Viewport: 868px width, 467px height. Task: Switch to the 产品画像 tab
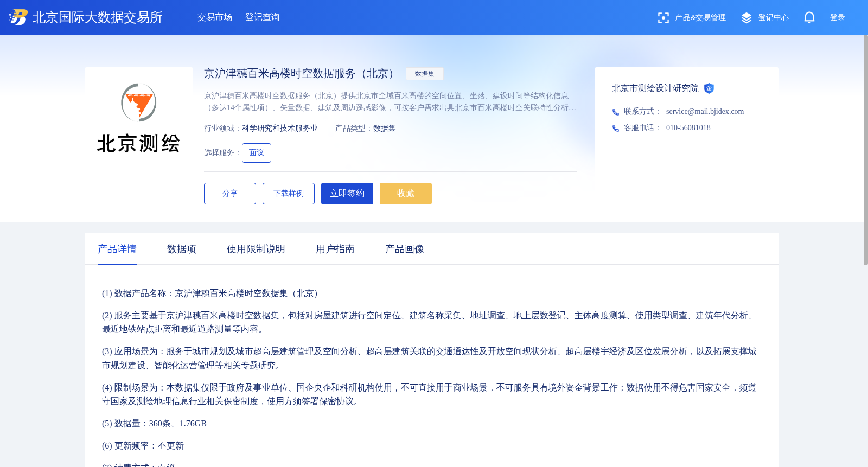click(405, 249)
